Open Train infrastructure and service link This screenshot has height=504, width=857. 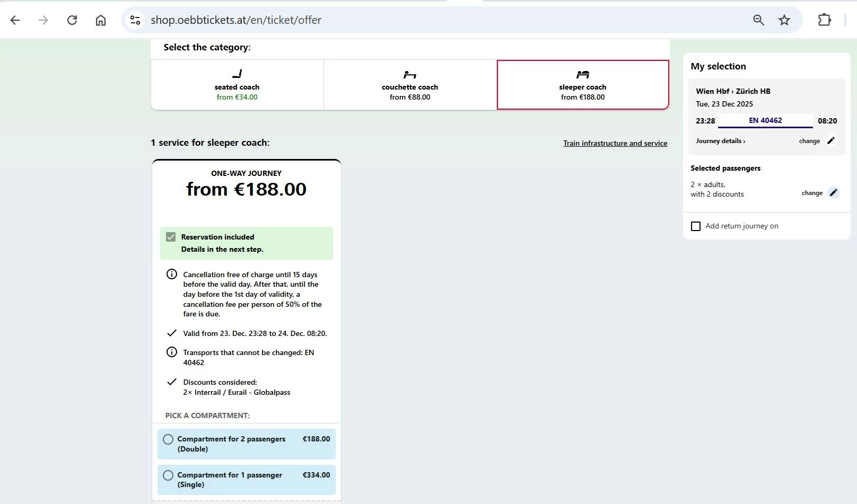click(615, 143)
